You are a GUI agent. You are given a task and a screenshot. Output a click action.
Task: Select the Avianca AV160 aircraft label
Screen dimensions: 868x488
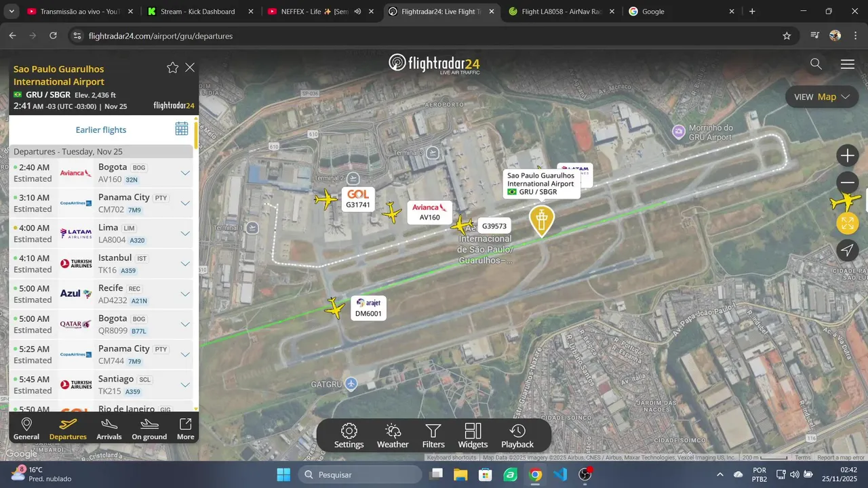[430, 212]
